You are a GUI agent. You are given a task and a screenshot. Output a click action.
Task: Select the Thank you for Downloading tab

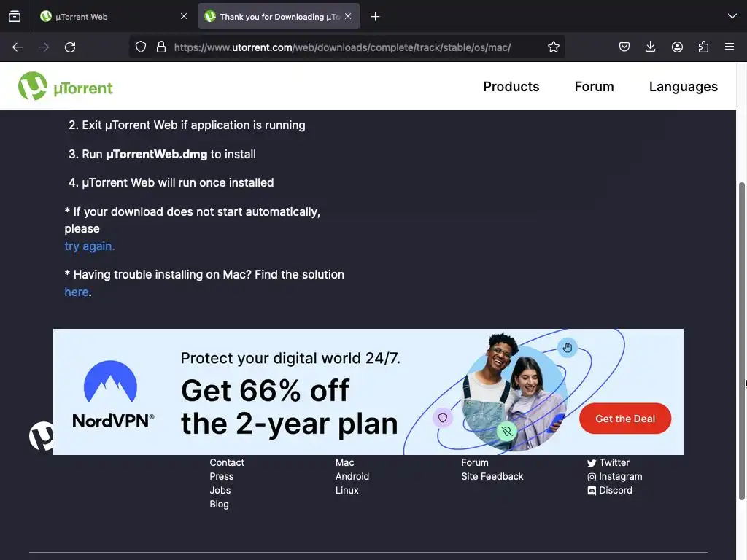pyautogui.click(x=279, y=17)
